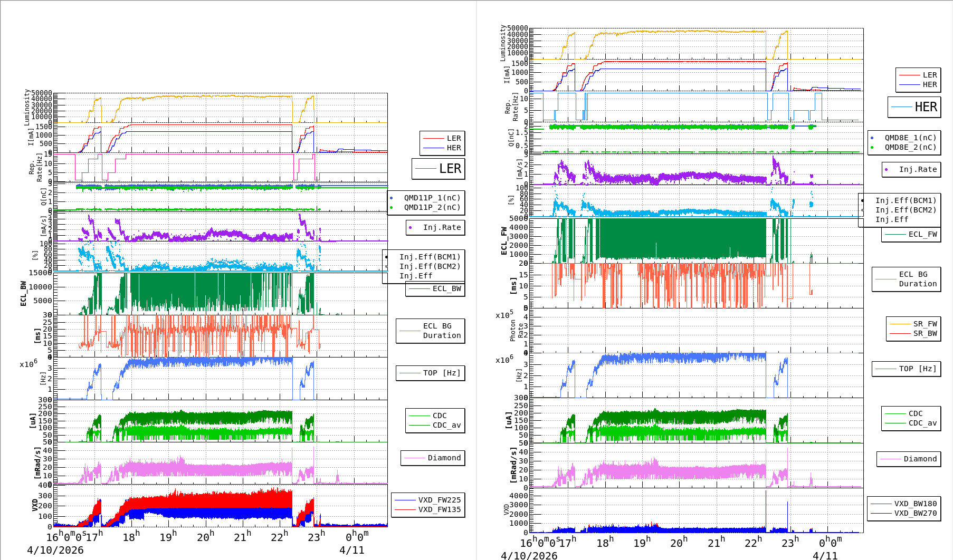Click Inj.Rate legend in right panel

(x=912, y=169)
